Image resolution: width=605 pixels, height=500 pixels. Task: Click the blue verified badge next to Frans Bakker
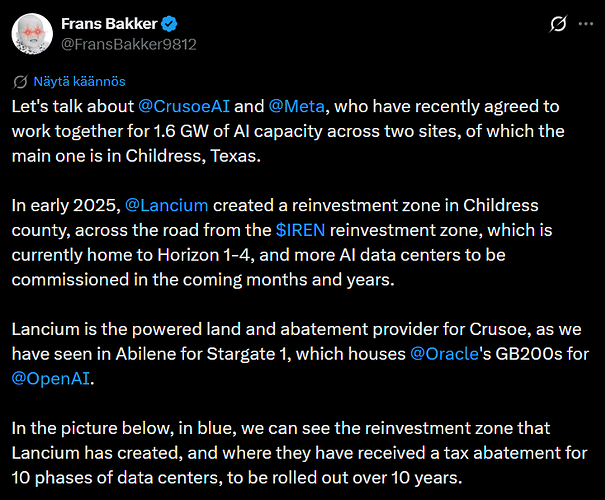(x=169, y=24)
